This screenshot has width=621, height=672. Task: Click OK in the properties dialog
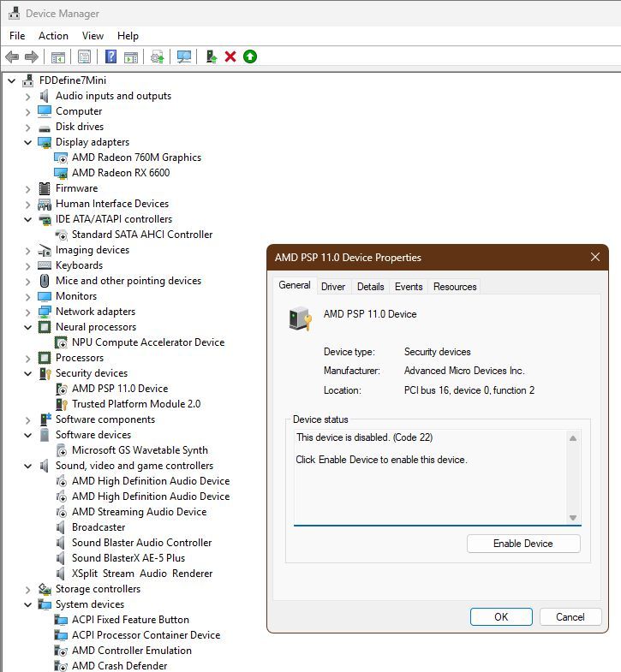pos(501,616)
